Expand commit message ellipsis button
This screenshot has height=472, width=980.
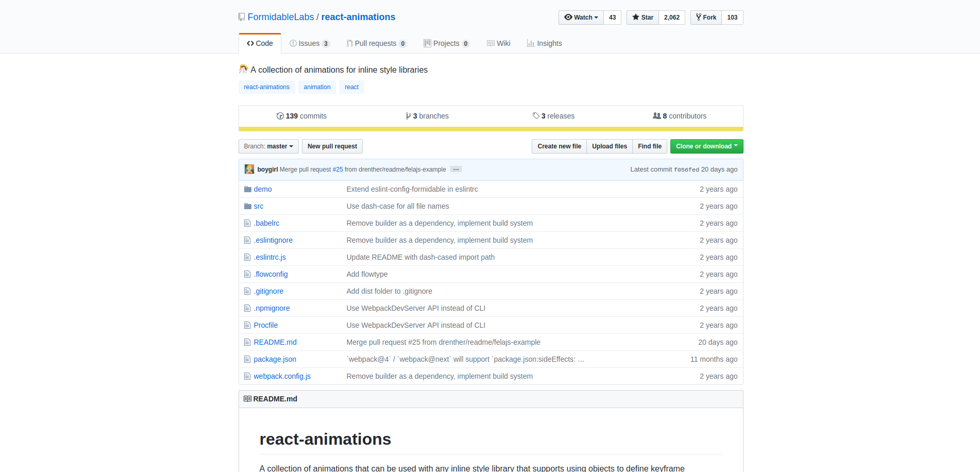click(x=455, y=170)
